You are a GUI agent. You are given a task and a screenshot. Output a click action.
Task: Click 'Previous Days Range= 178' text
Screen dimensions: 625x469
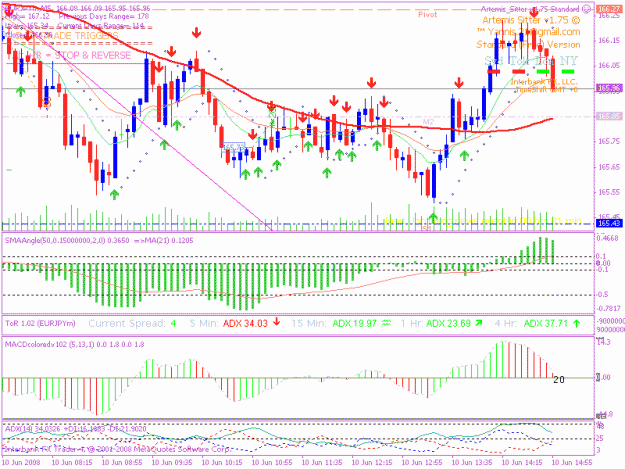tap(104, 16)
